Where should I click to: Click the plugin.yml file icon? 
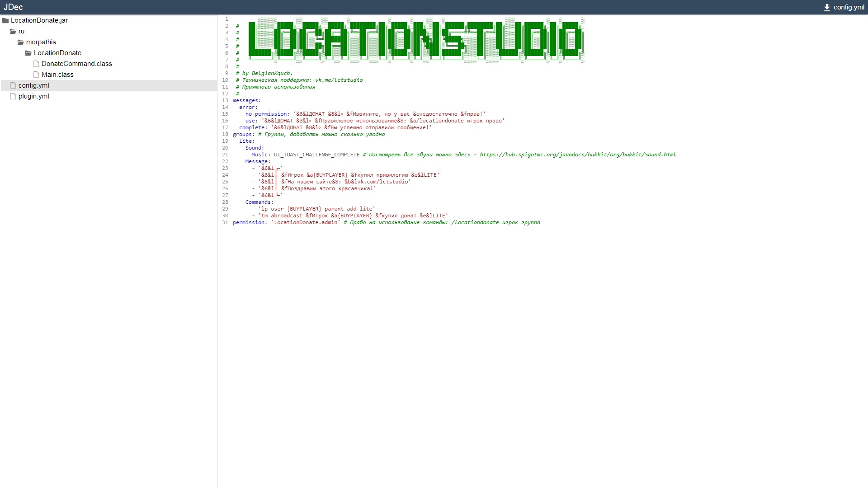click(x=13, y=96)
